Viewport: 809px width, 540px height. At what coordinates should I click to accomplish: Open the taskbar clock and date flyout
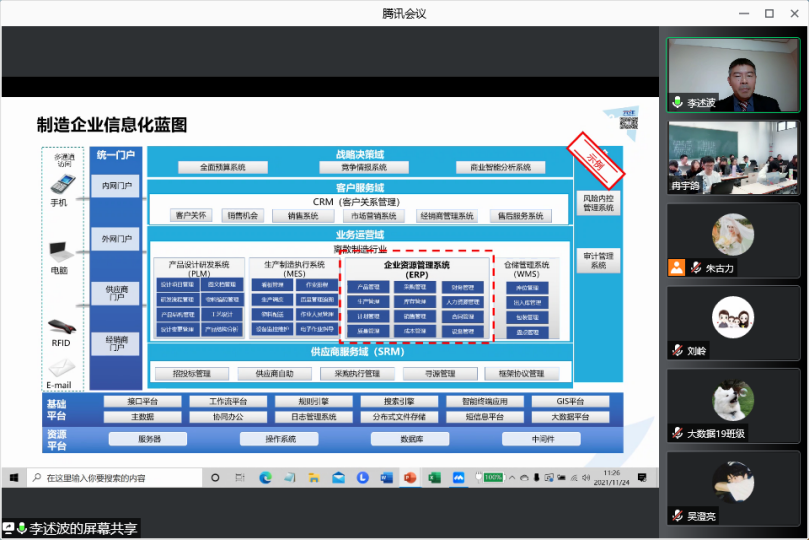point(611,478)
